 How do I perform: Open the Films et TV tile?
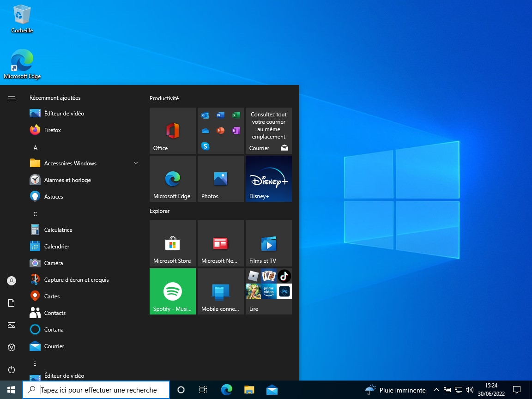269,243
